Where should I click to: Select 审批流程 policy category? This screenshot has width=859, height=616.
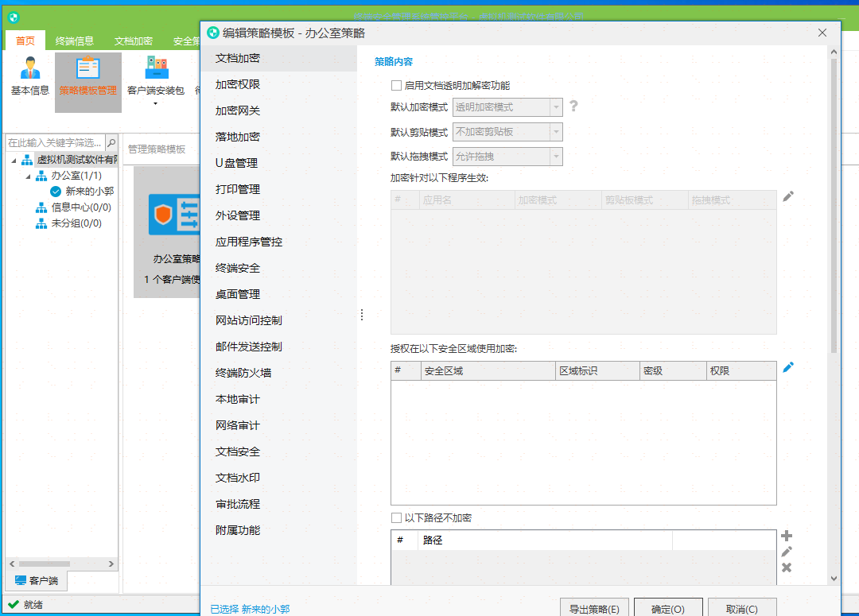click(x=279, y=504)
